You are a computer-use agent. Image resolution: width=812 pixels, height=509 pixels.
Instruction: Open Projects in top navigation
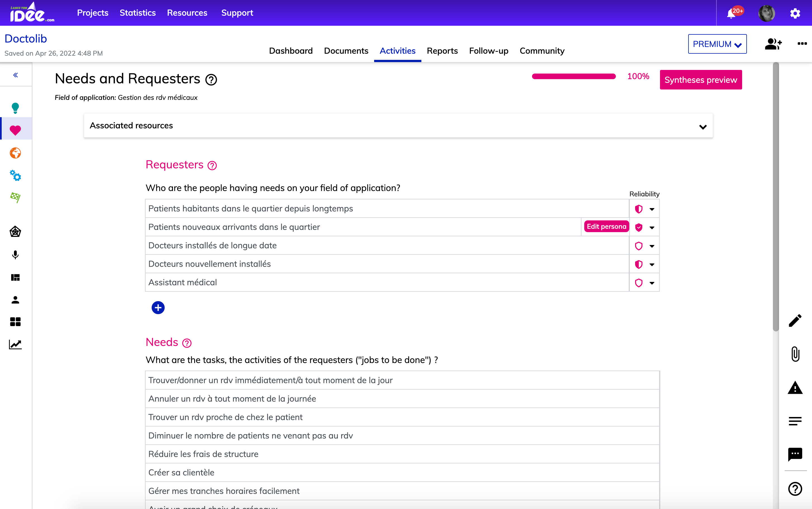[92, 13]
